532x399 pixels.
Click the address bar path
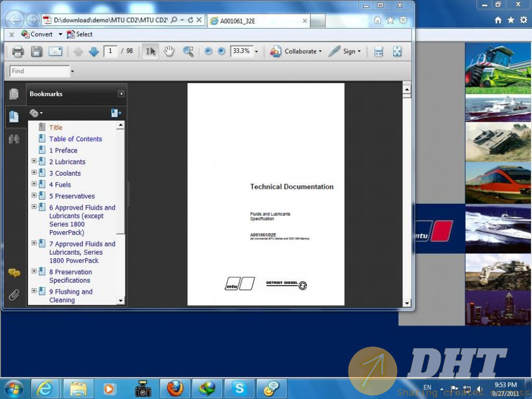(111, 20)
